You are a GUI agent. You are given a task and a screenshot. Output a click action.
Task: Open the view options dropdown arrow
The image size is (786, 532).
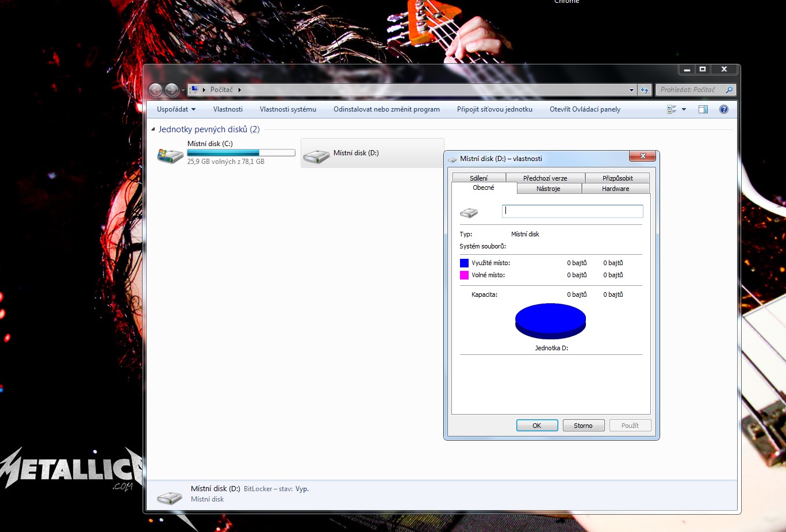click(x=684, y=109)
